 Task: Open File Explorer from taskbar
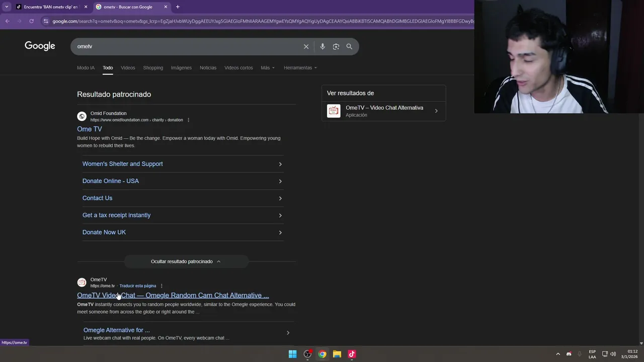coord(337,354)
